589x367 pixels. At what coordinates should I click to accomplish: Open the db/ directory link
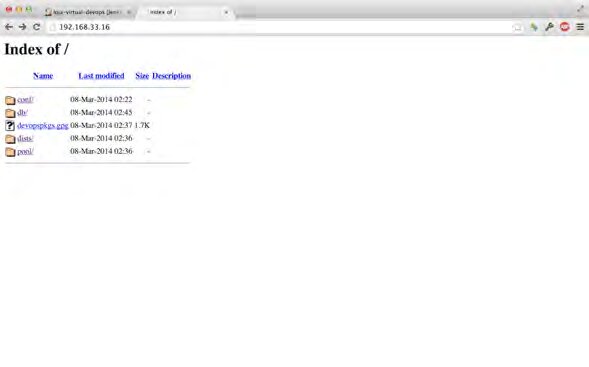(22, 112)
